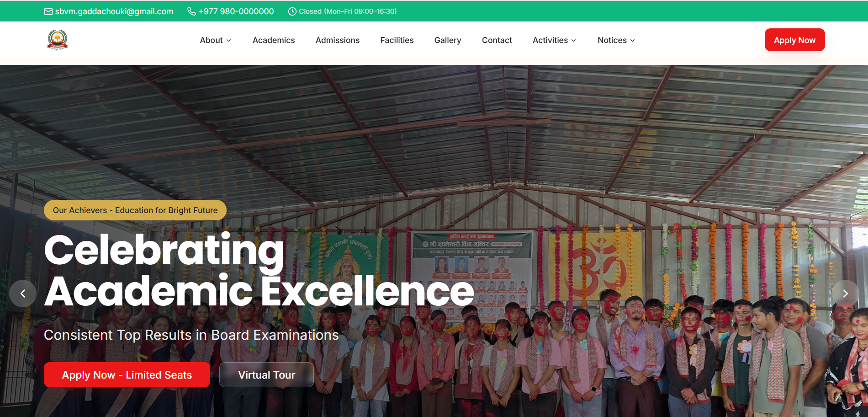Open the Academics page
Image resolution: width=868 pixels, height=417 pixels.
274,40
